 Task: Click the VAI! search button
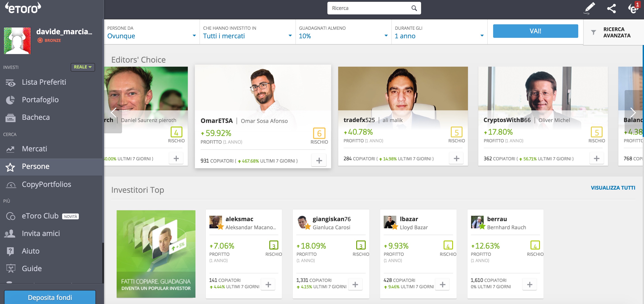[535, 31]
